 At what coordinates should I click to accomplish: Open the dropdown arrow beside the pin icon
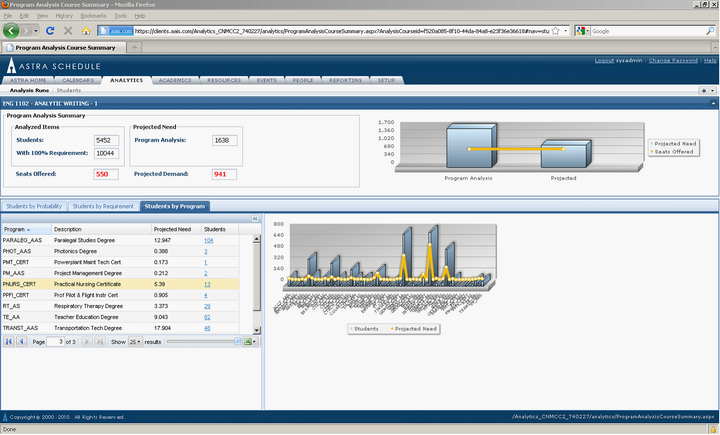click(713, 90)
